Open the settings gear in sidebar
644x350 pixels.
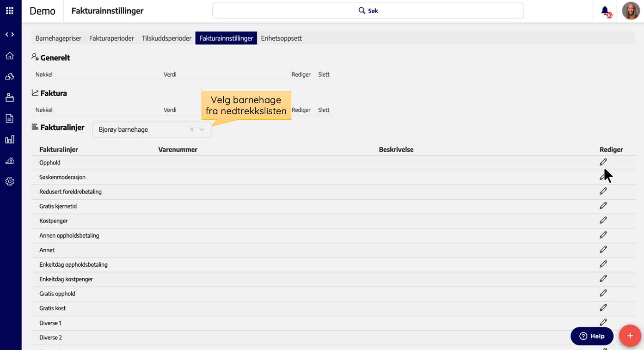point(10,182)
